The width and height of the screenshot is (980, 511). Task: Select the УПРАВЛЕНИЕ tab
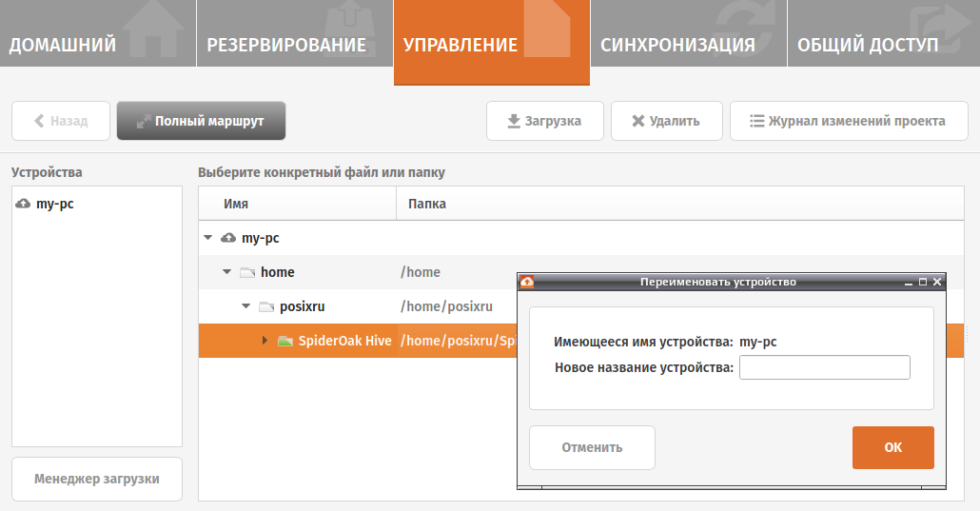click(491, 41)
